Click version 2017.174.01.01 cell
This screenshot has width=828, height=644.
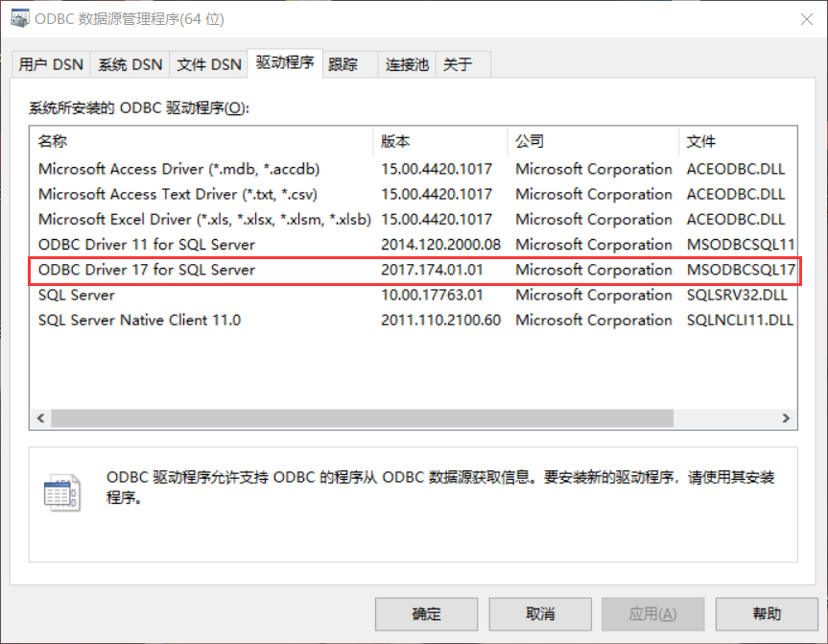[432, 270]
